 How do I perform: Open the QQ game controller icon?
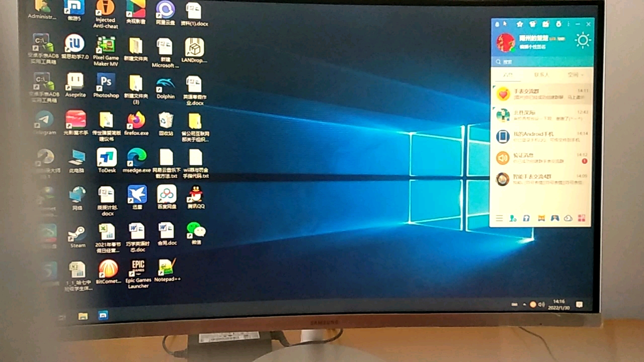[554, 218]
